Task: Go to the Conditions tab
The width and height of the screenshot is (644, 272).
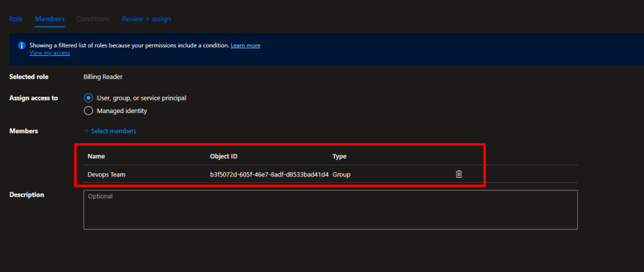Action: pyautogui.click(x=92, y=19)
